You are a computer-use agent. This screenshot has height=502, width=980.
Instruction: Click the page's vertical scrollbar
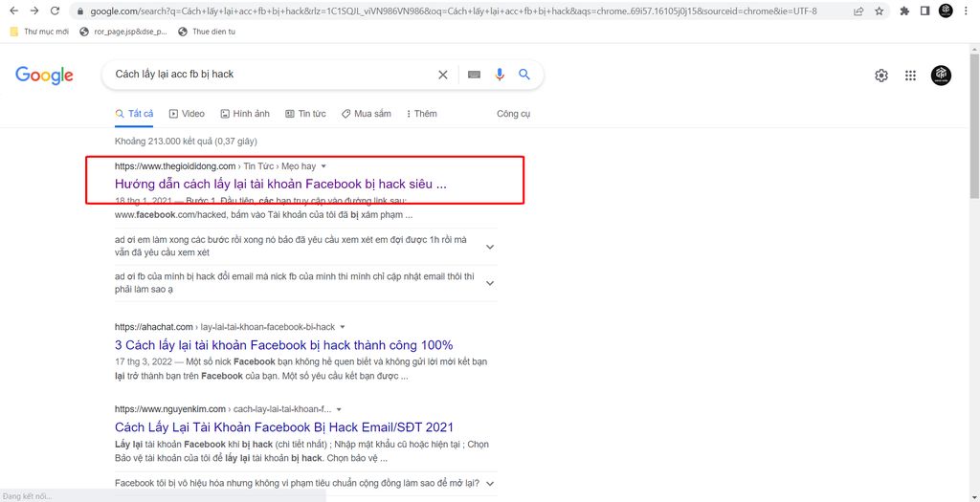(x=974, y=125)
